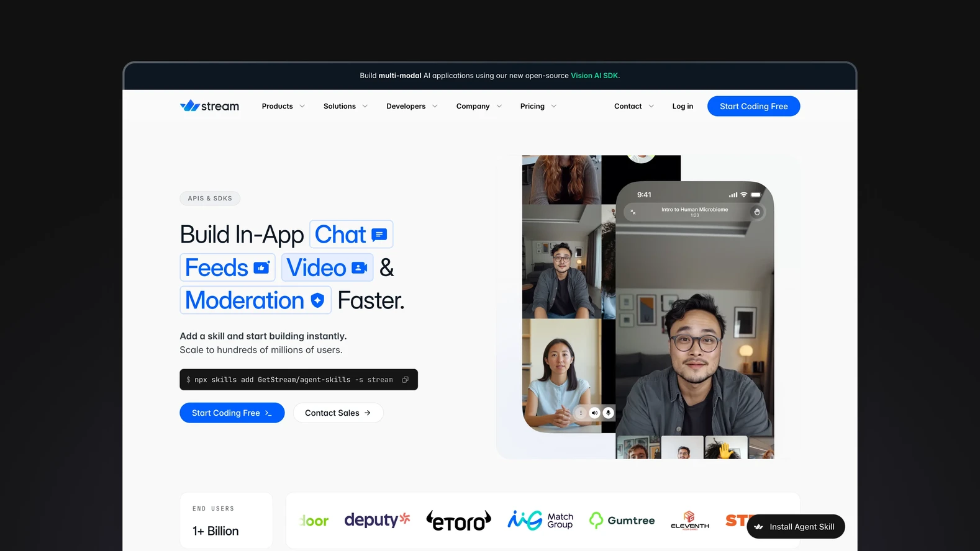This screenshot has width=980, height=551.
Task: Click the Contact Sales button
Action: 338,413
